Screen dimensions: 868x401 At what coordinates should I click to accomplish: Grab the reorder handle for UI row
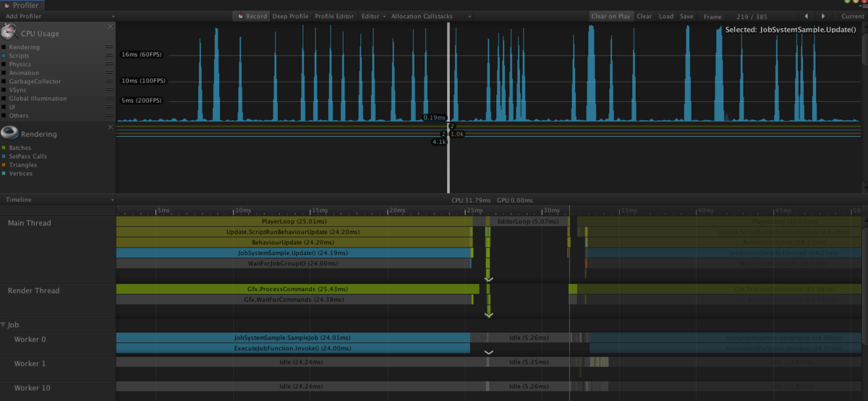coord(109,107)
